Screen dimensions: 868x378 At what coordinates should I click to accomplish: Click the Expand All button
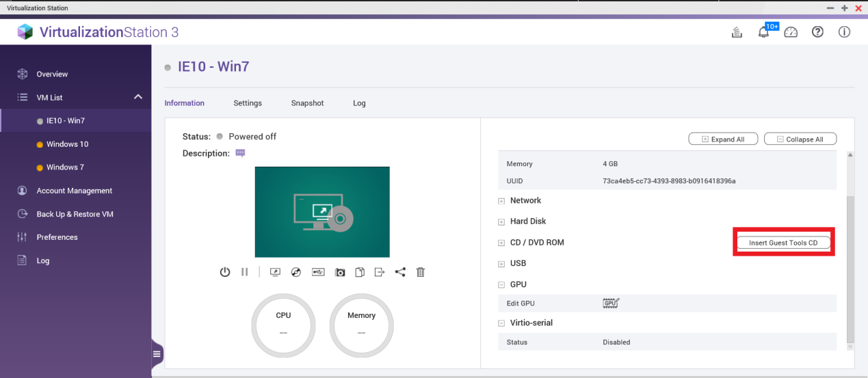pos(723,139)
